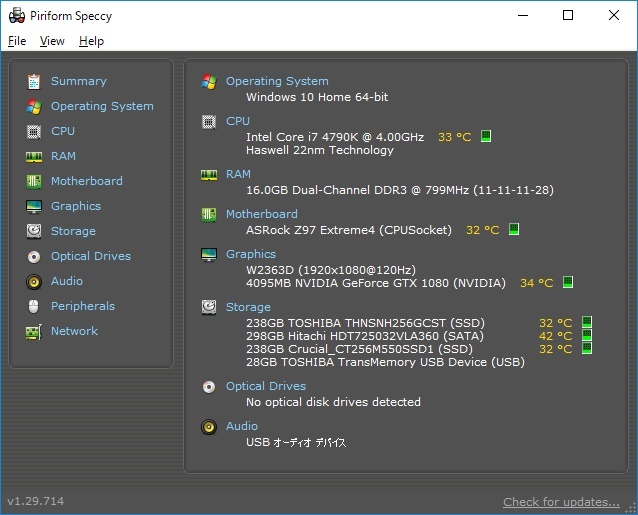Click the Network card icon in sidebar
Image resolution: width=638 pixels, height=515 pixels.
pyautogui.click(x=34, y=332)
